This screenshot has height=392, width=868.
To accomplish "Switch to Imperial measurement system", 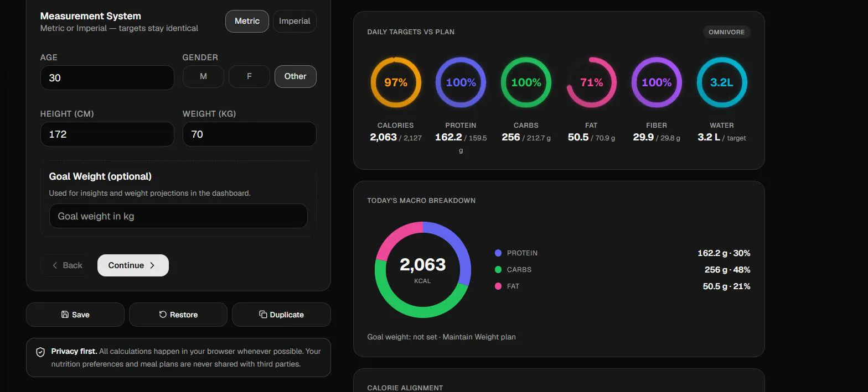I will click(294, 21).
